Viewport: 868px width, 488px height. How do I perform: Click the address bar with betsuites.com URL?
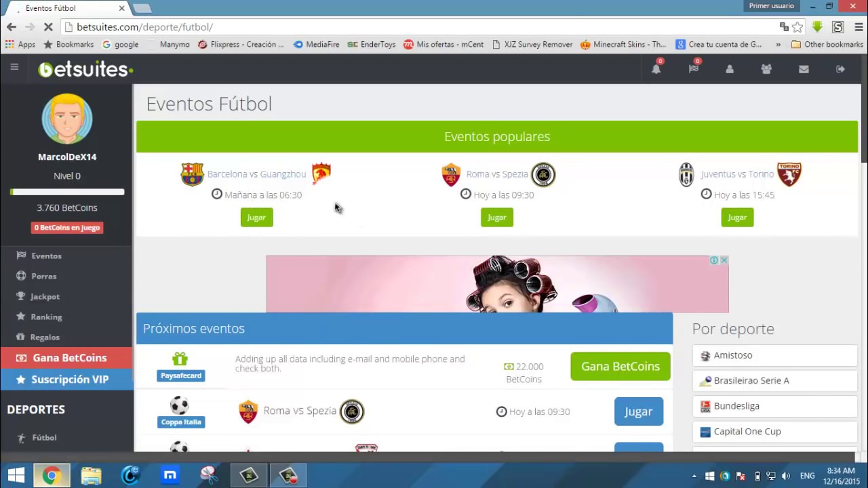(x=420, y=27)
